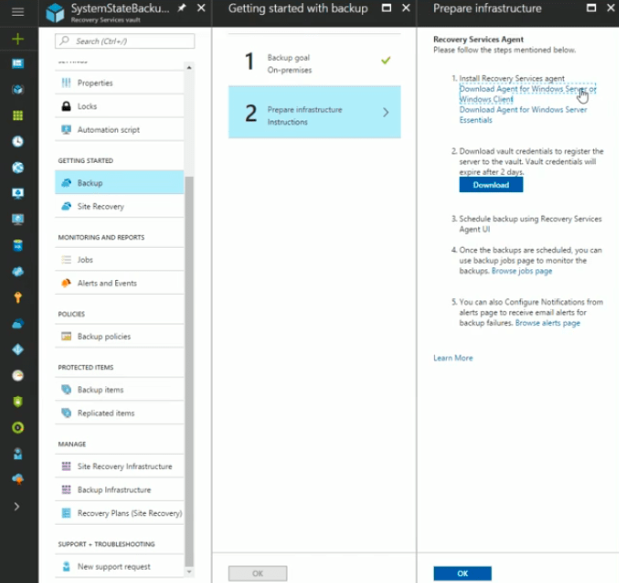Open the key Subscriptions icon in sidebar

click(18, 297)
